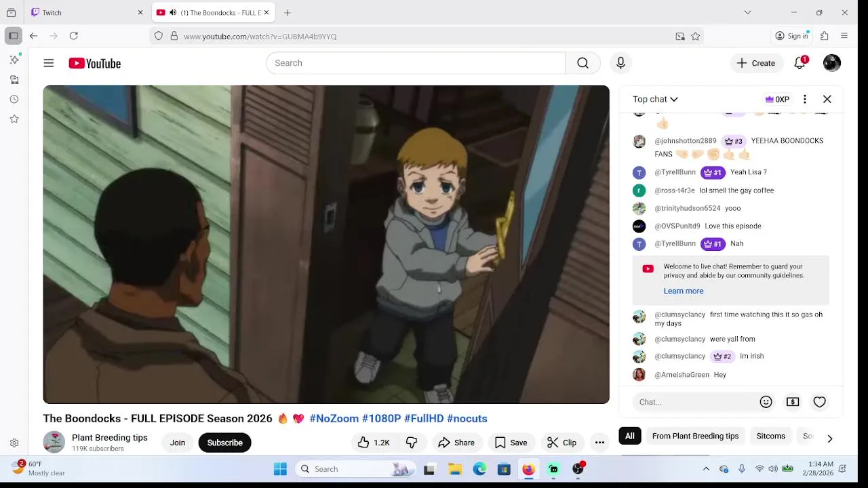Click the YouTube search field
Viewport: 868px width, 488px height.
coord(415,63)
